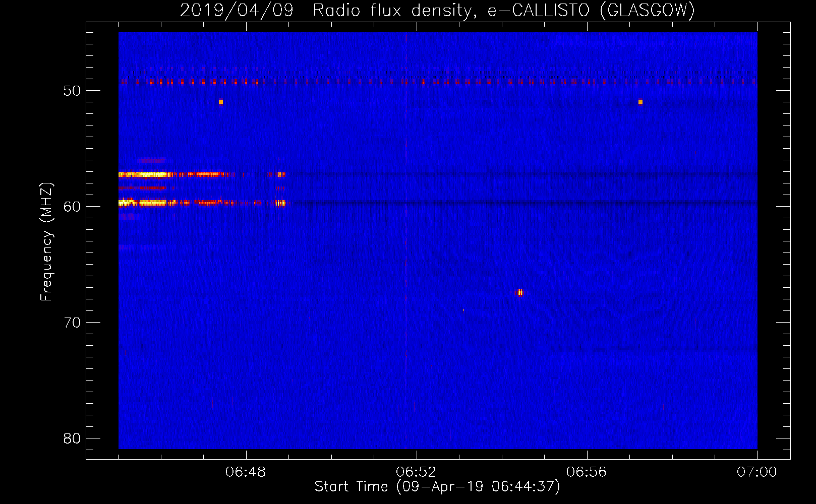Click the 06:56 time tick label

[x=587, y=472]
